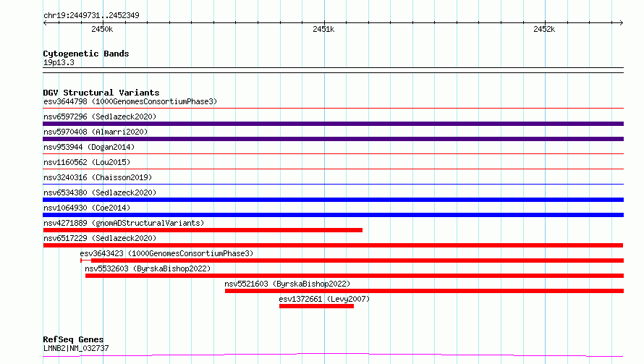Screen dimensions: 644x364
Task: Click the DGV Structural Variants track heading
Action: (101, 93)
